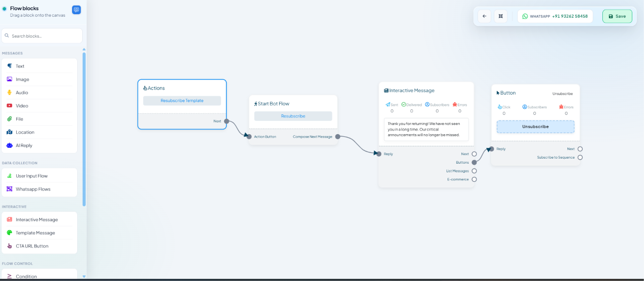Click Errors bug icon in Interactive Message node
Screen dimensions: 644x281
pyautogui.click(x=455, y=105)
